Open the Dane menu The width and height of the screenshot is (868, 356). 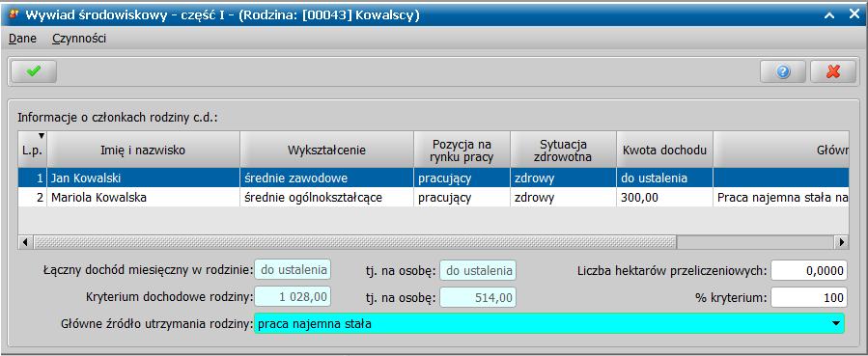click(23, 39)
